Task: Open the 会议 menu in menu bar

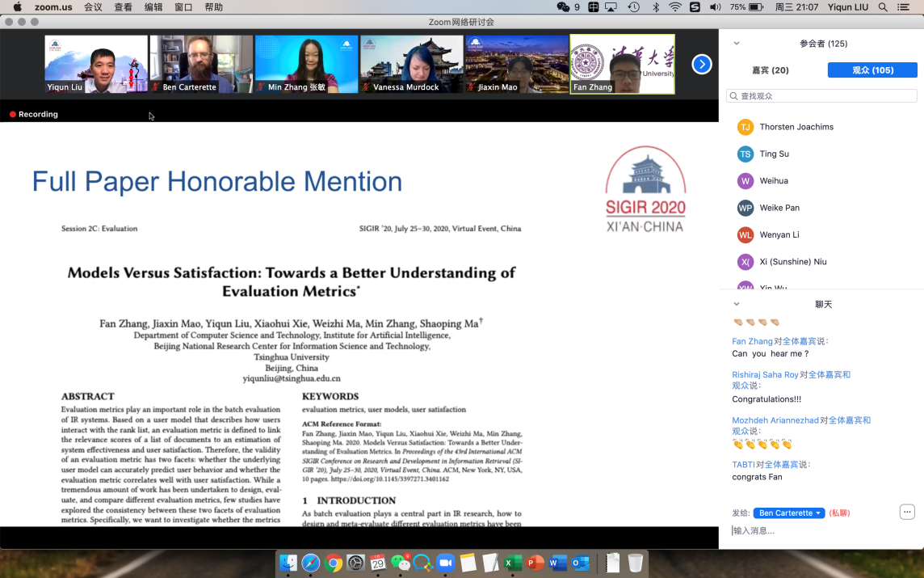Action: click(93, 7)
